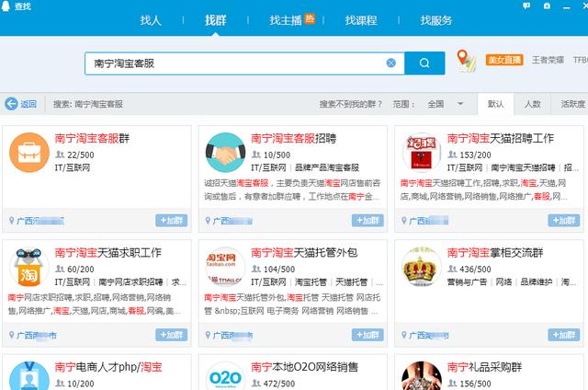This screenshot has height=390, width=588.
Task: Click member count 153/200
Action: 475,155
